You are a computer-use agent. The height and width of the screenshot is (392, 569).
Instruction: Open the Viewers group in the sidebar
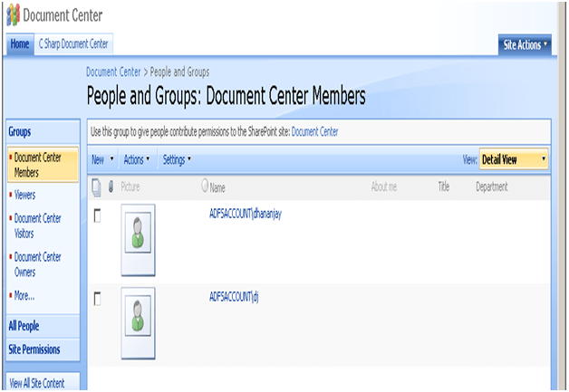click(24, 195)
